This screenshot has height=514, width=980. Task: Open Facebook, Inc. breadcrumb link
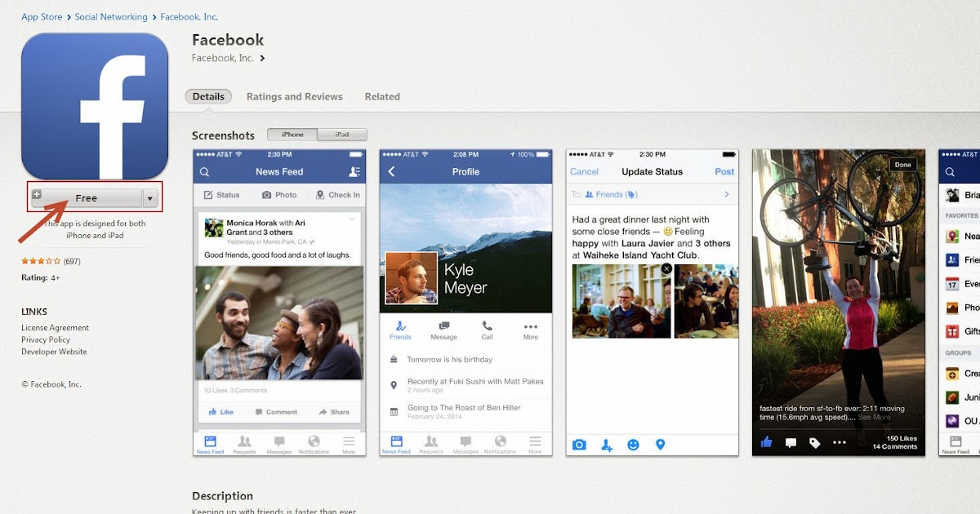point(189,17)
